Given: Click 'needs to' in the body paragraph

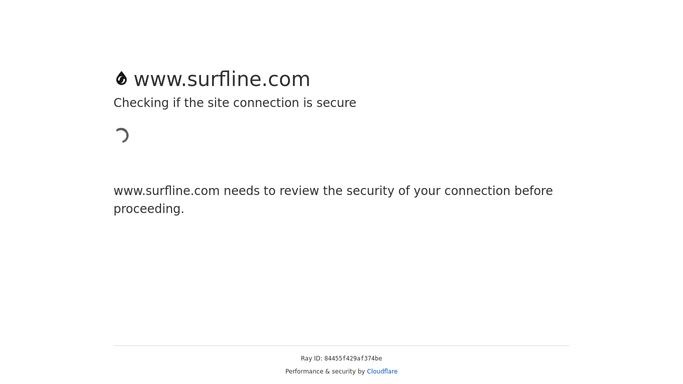Looking at the screenshot, I should 250,191.
